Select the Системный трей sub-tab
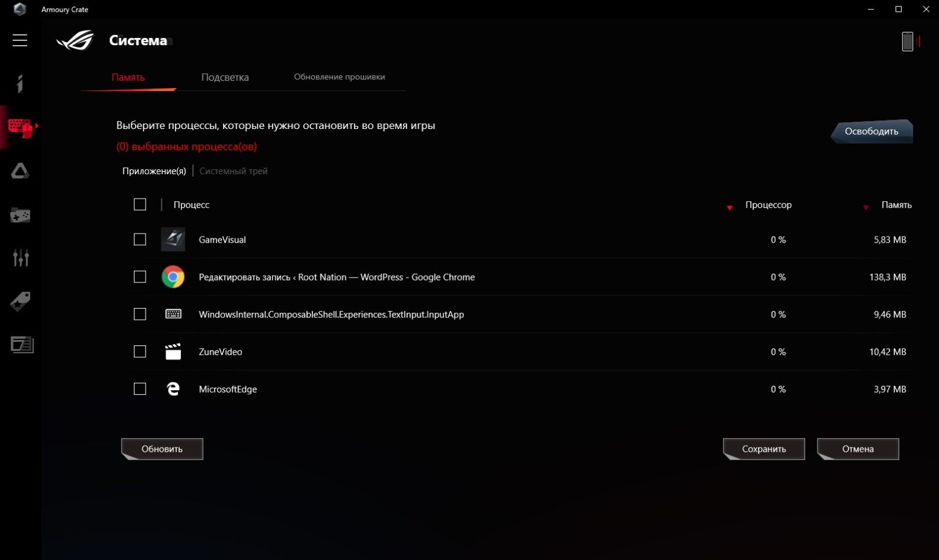Viewport: 939px width, 560px height. coord(234,171)
